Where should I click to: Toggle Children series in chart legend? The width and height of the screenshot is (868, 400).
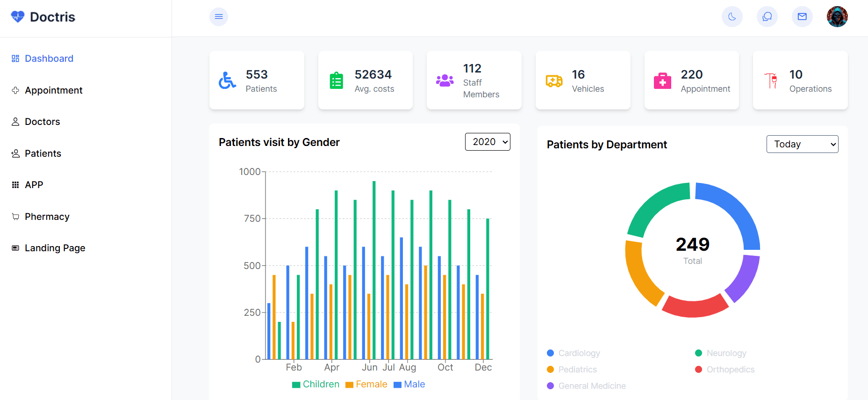coord(316,384)
